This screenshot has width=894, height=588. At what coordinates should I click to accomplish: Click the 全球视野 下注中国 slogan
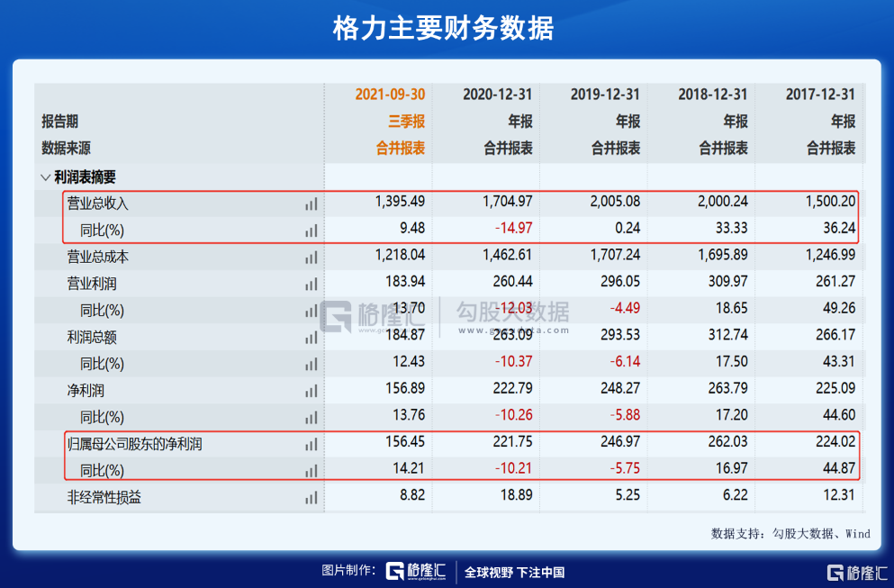tap(514, 572)
